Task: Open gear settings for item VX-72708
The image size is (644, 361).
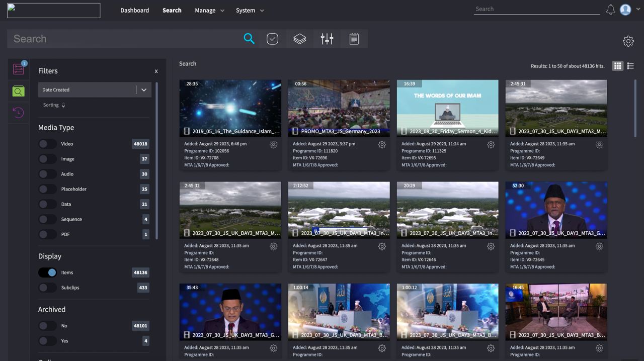Action: pyautogui.click(x=273, y=145)
